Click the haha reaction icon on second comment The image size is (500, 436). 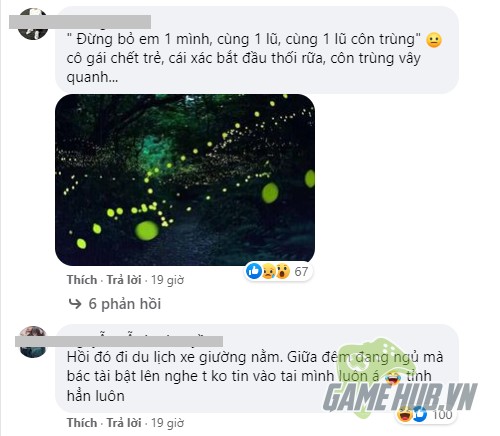pos(404,415)
